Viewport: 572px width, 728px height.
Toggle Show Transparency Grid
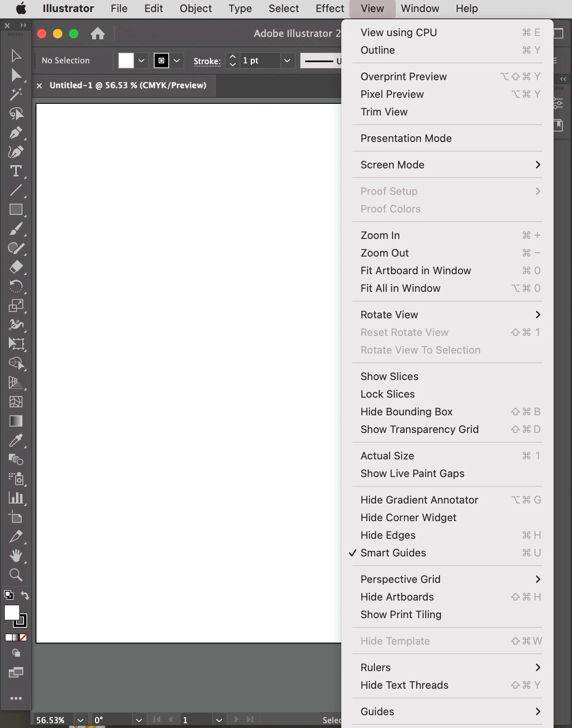click(x=447, y=429)
